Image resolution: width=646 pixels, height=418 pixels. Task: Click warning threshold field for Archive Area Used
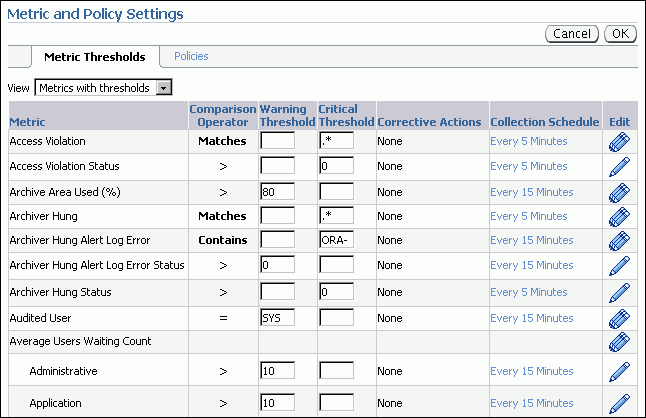(276, 191)
